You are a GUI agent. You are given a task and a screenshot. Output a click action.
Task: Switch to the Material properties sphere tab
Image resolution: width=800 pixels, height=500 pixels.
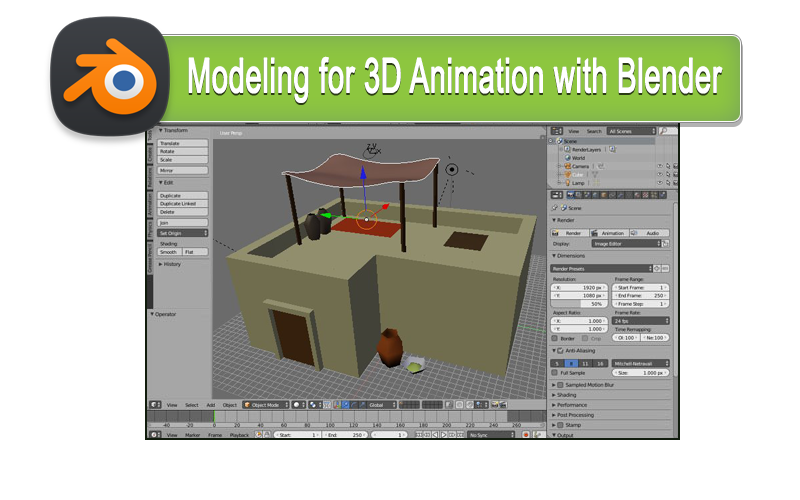coord(637,194)
